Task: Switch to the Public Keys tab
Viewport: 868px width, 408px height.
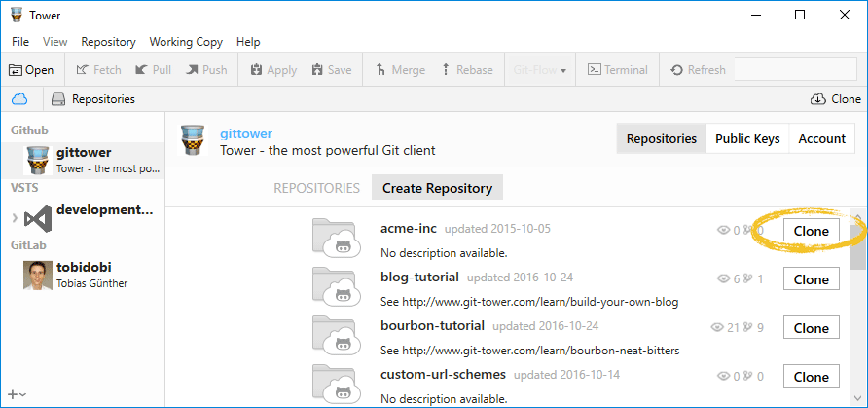Action: [x=747, y=139]
